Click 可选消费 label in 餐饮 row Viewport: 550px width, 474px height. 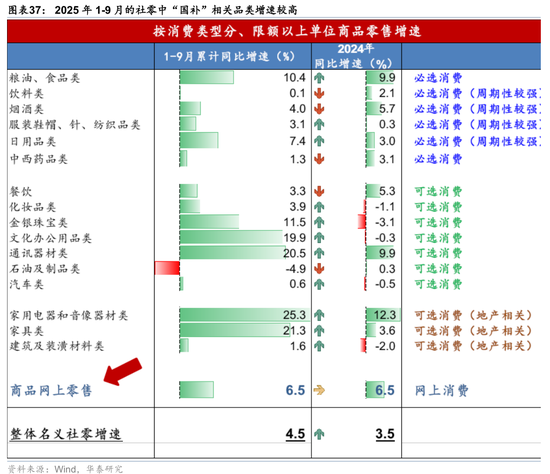point(438,192)
